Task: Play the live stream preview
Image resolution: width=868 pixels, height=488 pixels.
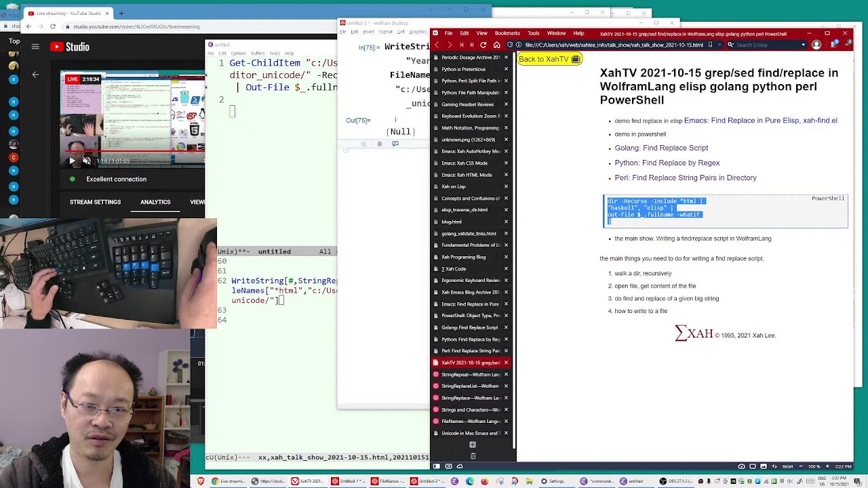Action: [x=73, y=161]
